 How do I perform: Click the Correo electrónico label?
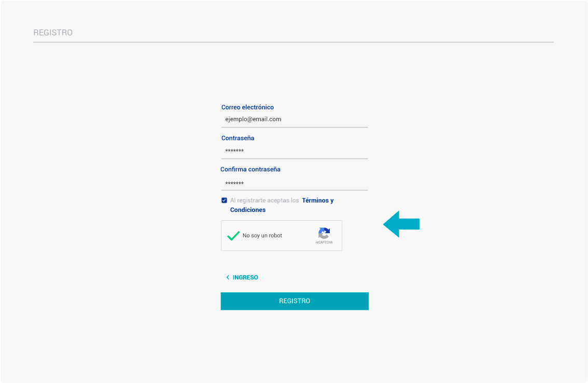pyautogui.click(x=247, y=107)
